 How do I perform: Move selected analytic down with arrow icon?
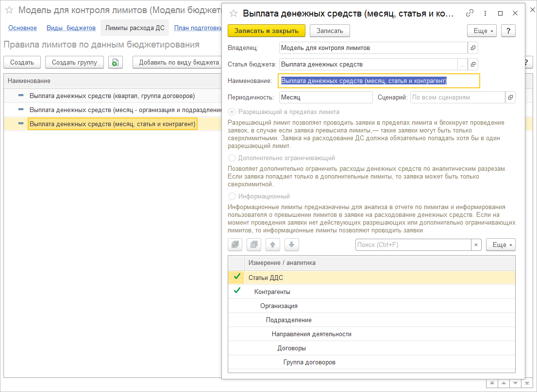click(x=291, y=245)
